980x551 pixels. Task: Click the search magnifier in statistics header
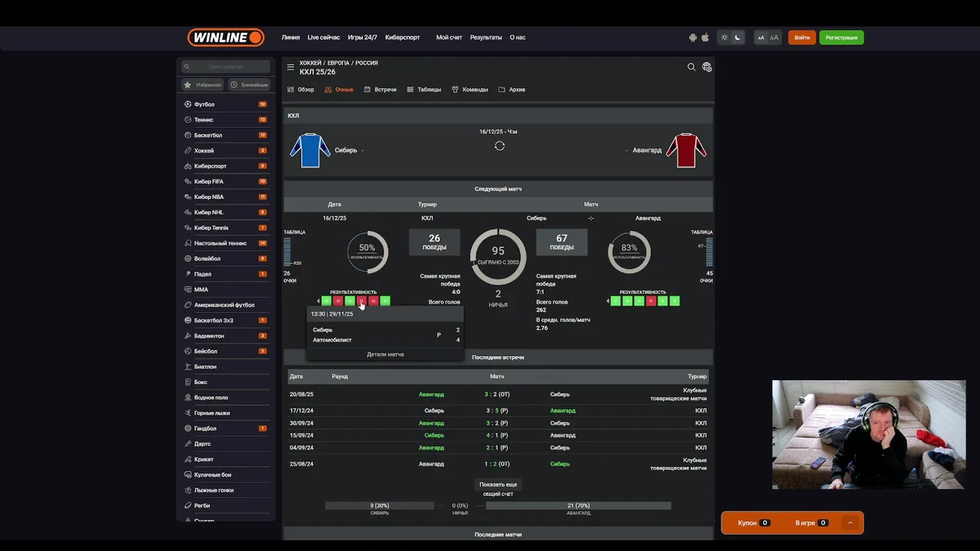(x=691, y=67)
